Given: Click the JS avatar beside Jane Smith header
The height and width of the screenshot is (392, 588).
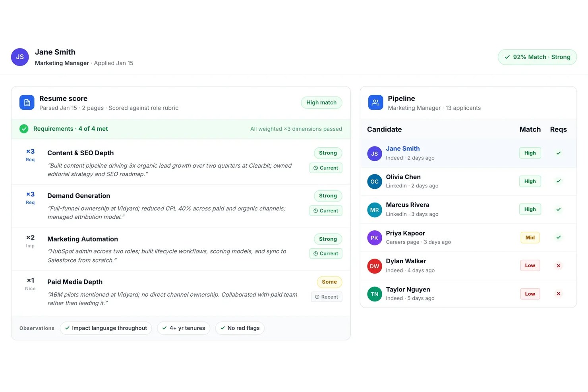Looking at the screenshot, I should [20, 57].
